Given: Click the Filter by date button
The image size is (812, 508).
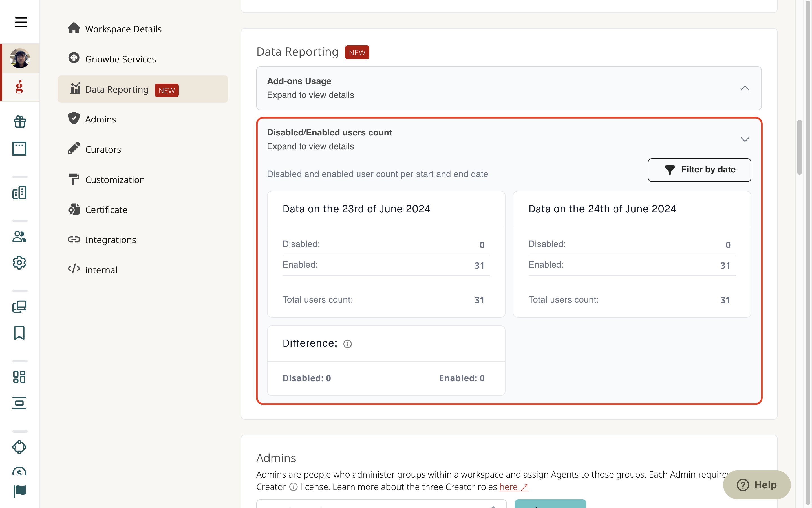Looking at the screenshot, I should [x=699, y=170].
